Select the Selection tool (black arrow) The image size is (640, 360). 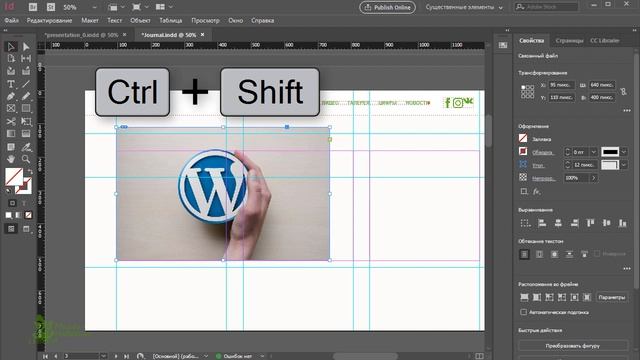click(x=11, y=47)
